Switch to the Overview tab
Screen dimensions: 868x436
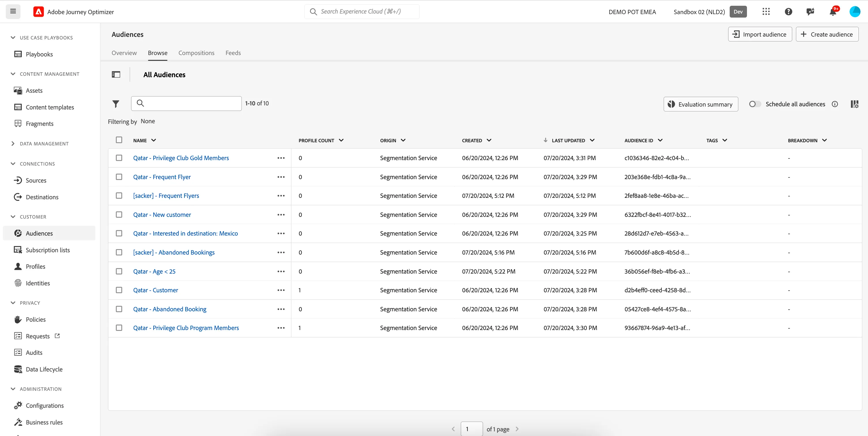tap(124, 53)
